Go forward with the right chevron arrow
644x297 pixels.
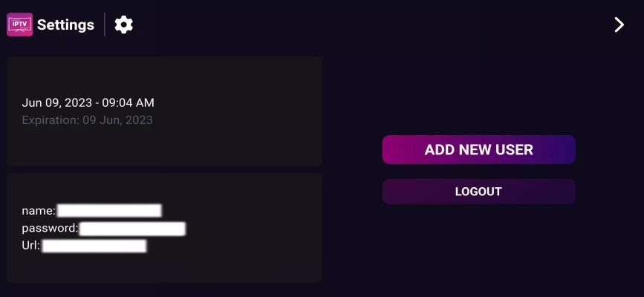(x=619, y=25)
